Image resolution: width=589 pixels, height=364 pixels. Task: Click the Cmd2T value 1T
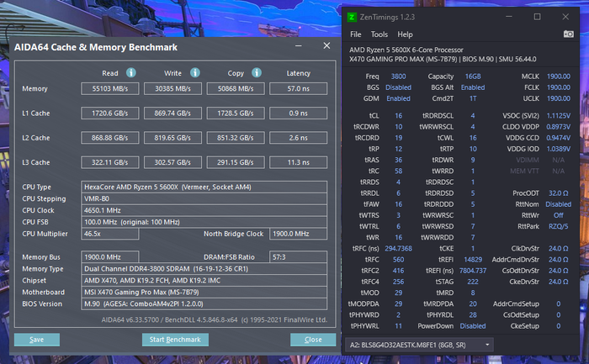pyautogui.click(x=473, y=98)
